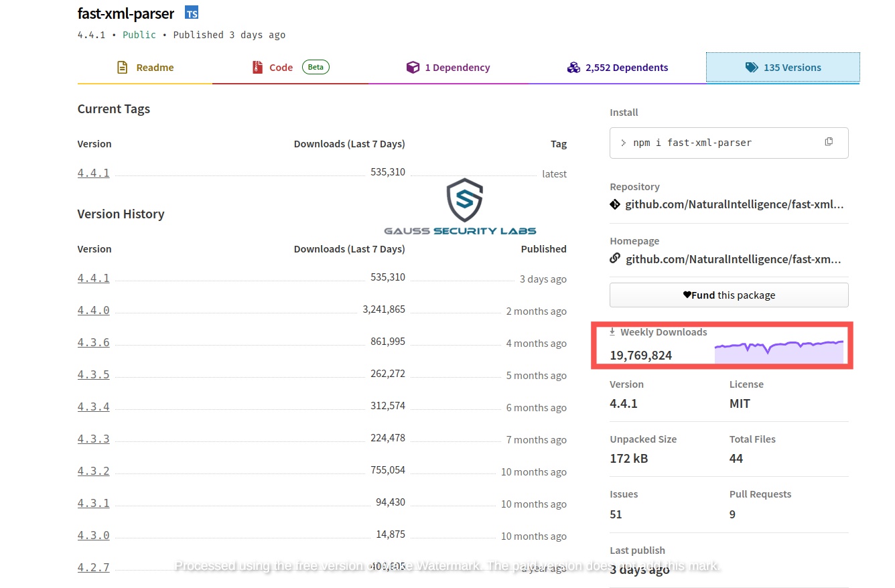Open version 4.3.5 link
This screenshot has height=588, width=895.
click(94, 374)
